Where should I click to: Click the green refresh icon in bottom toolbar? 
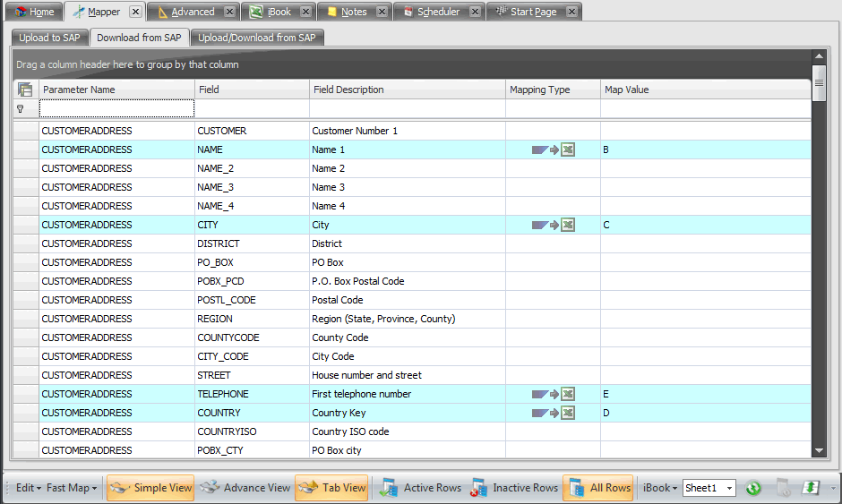753,488
